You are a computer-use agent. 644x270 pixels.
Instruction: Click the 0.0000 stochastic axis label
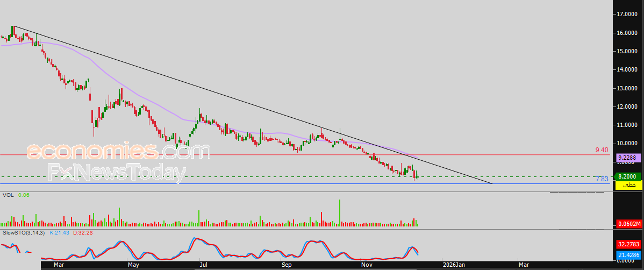tap(625, 261)
